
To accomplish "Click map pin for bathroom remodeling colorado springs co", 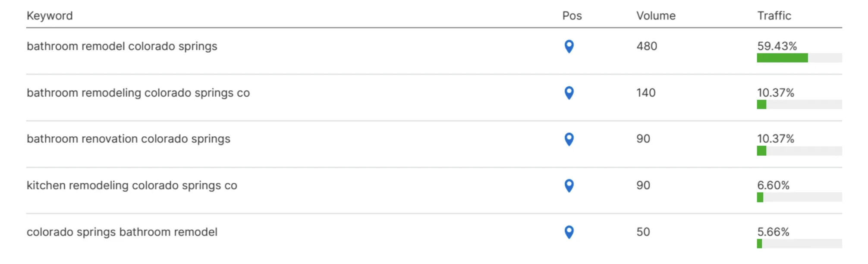I will pyautogui.click(x=569, y=93).
